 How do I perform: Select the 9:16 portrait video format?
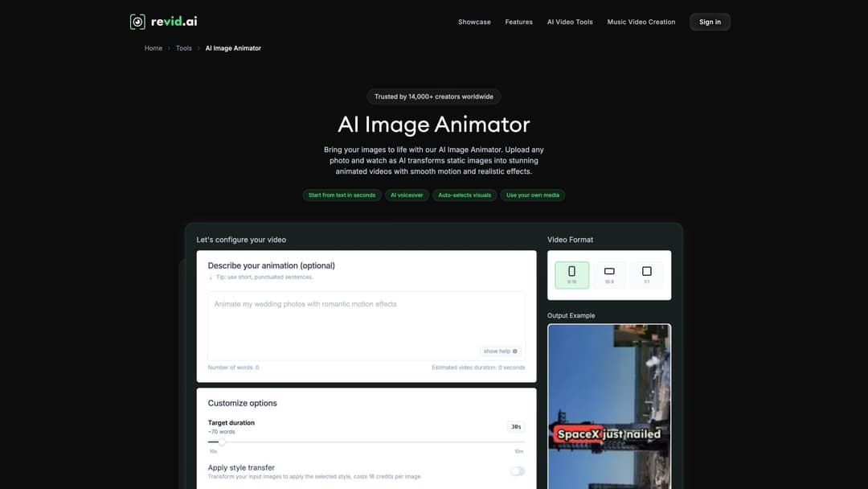572,275
